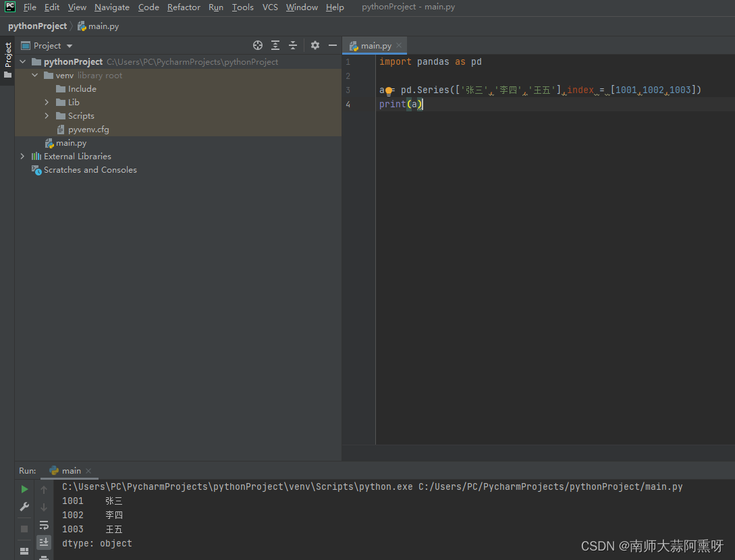Open the Run menu

point(215,7)
